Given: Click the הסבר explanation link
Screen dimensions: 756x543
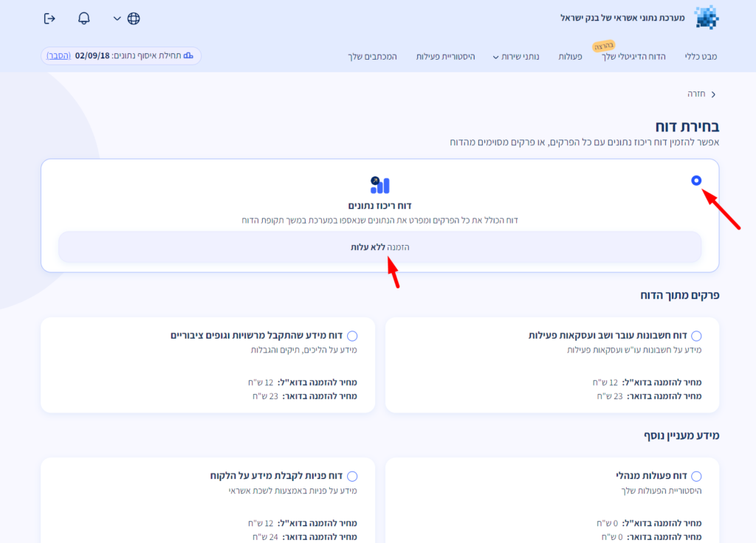Looking at the screenshot, I should coord(59,56).
